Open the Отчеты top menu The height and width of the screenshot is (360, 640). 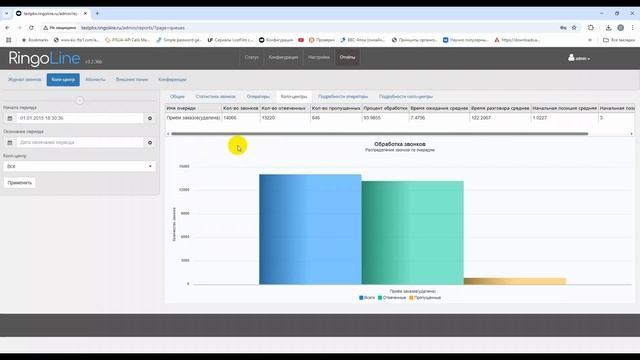click(x=347, y=57)
